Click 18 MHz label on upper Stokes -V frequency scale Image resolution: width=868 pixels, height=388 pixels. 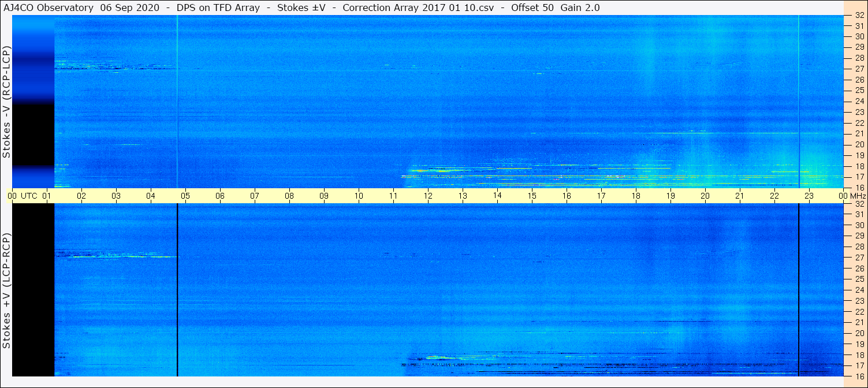[859, 166]
